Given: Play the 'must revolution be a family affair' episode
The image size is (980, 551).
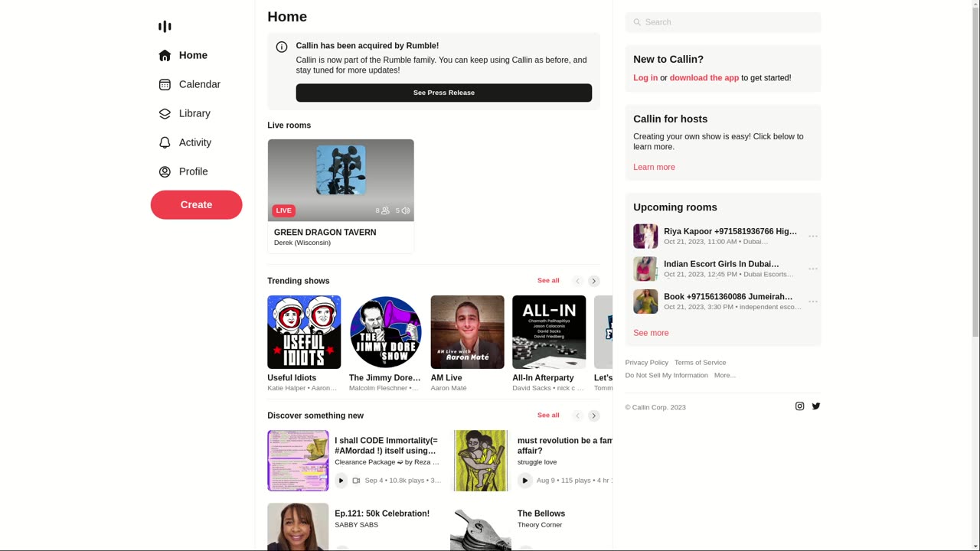Looking at the screenshot, I should point(524,481).
